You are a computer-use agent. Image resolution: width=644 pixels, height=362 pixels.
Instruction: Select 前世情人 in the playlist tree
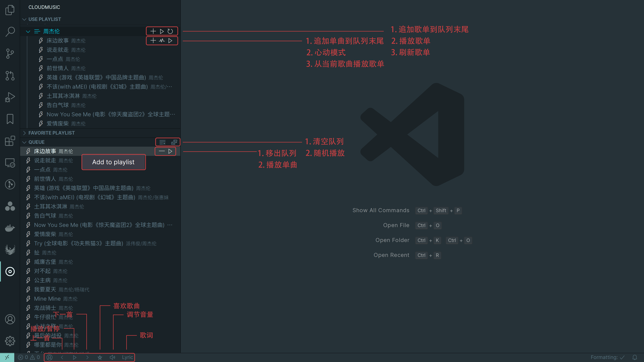100,68
